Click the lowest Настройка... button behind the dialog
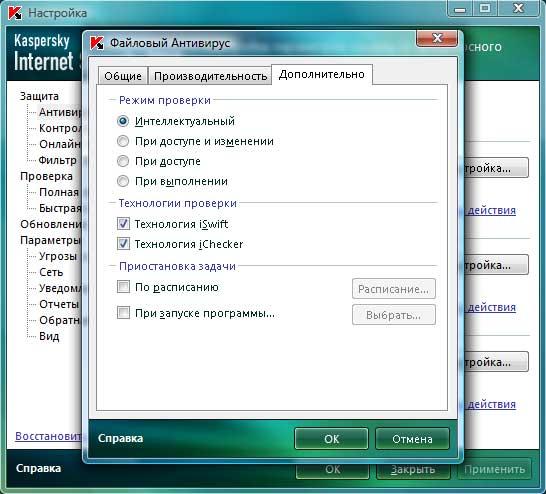 (496, 362)
